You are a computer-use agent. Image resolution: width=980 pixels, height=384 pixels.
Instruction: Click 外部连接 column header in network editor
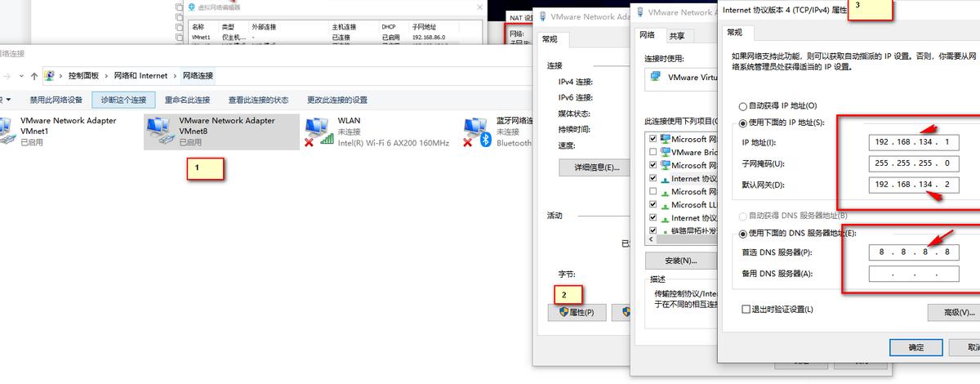pyautogui.click(x=264, y=27)
